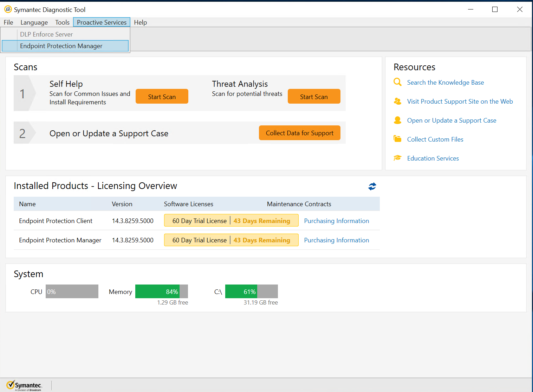Visit Product Support Site on the Web

(x=460, y=102)
